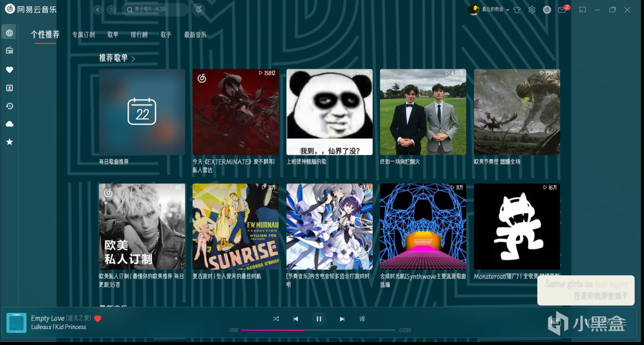The width and height of the screenshot is (644, 345).
Task: Open the two men in suits playlist cover
Action: pyautogui.click(x=423, y=112)
